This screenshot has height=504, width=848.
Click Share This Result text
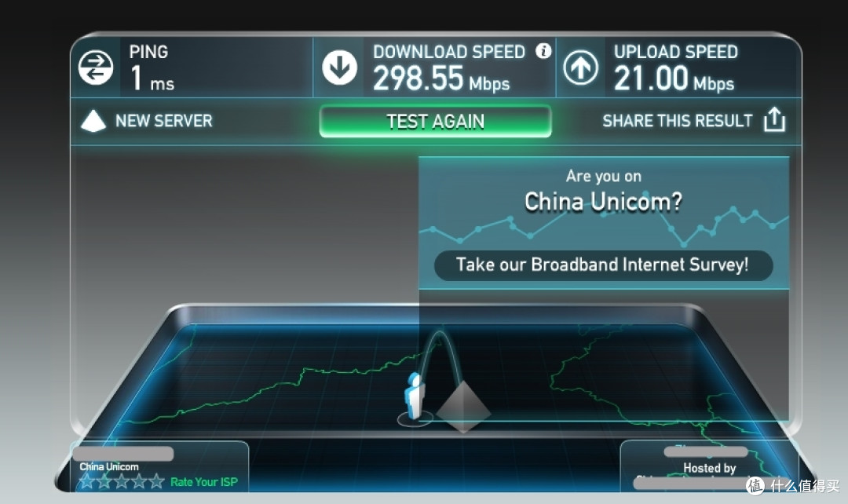(x=677, y=121)
